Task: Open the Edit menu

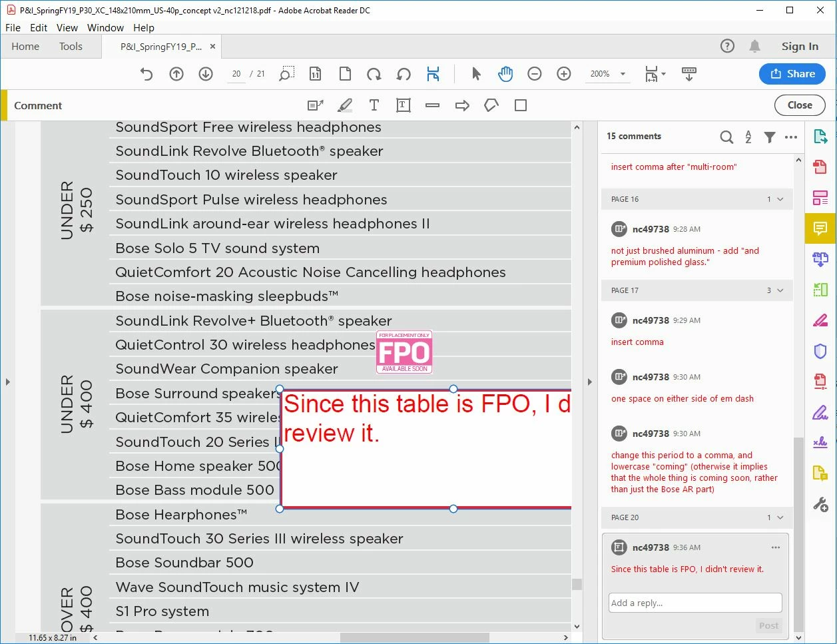Action: [x=39, y=27]
